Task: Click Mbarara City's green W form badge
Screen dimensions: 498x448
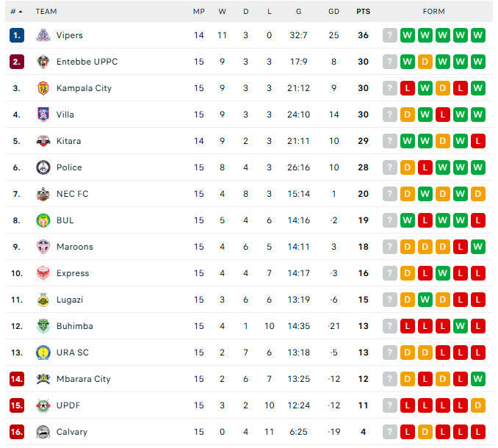Action: coord(478,379)
